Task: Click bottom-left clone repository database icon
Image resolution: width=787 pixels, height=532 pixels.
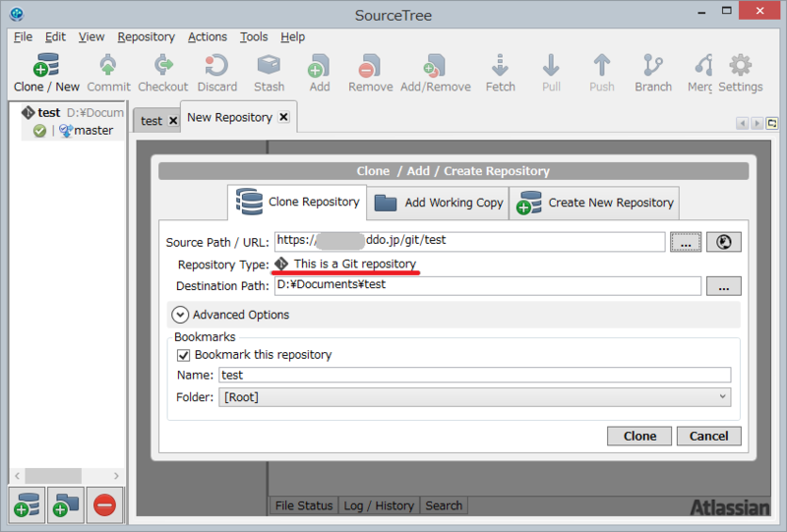Action: (27, 504)
